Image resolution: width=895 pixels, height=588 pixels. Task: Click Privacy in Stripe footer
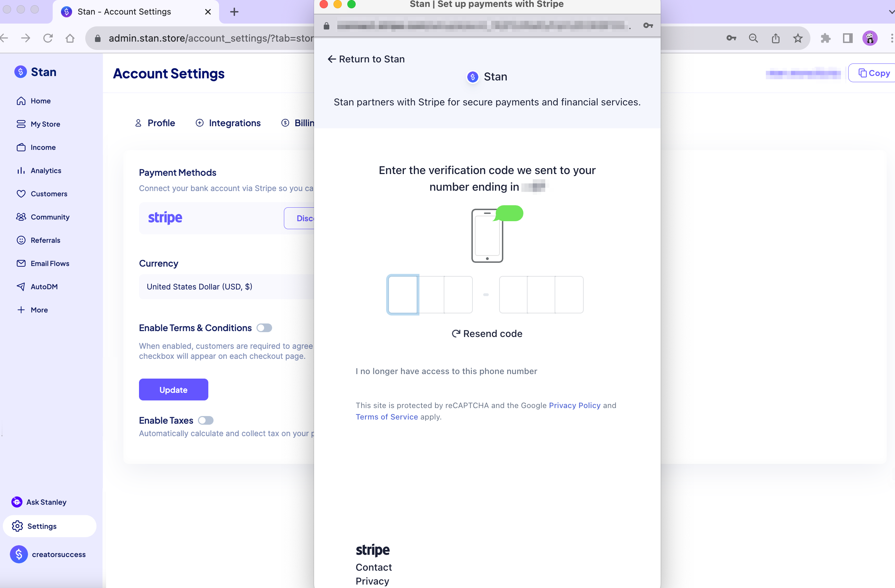[x=372, y=581]
